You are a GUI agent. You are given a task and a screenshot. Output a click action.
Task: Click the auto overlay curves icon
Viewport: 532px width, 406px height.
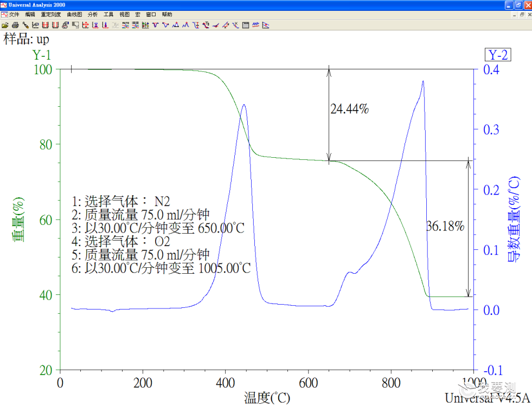126,25
